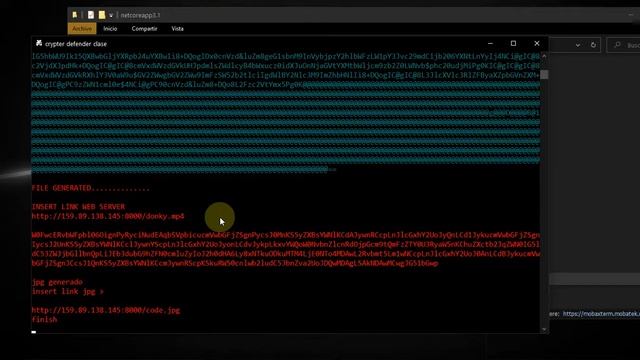
Task: Click the folder icon in Explorer title bar
Action: click(x=75, y=15)
